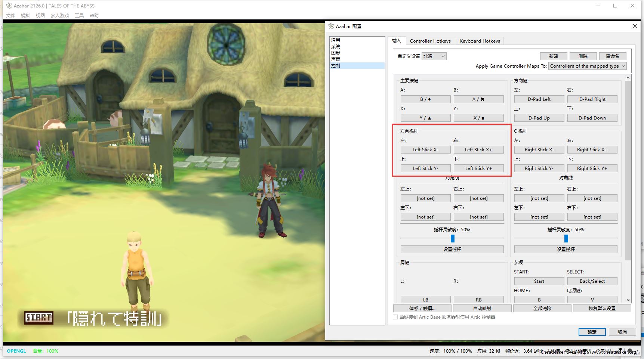644x359 pixels.
Task: Select 控制 in the configuration category list
Action: coord(357,65)
